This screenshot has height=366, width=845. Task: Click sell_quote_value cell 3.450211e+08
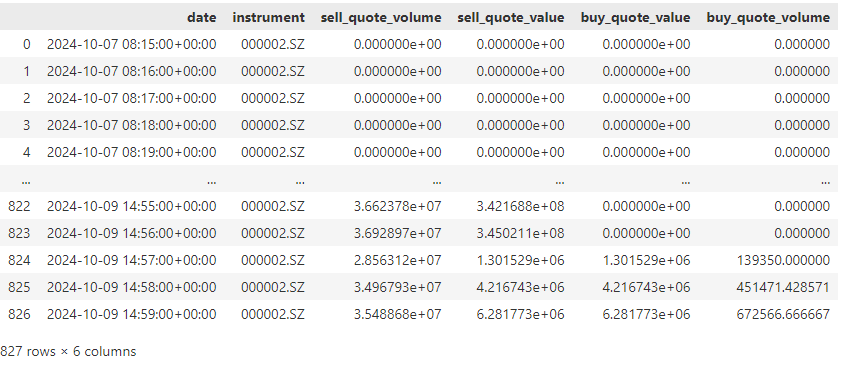point(521,233)
